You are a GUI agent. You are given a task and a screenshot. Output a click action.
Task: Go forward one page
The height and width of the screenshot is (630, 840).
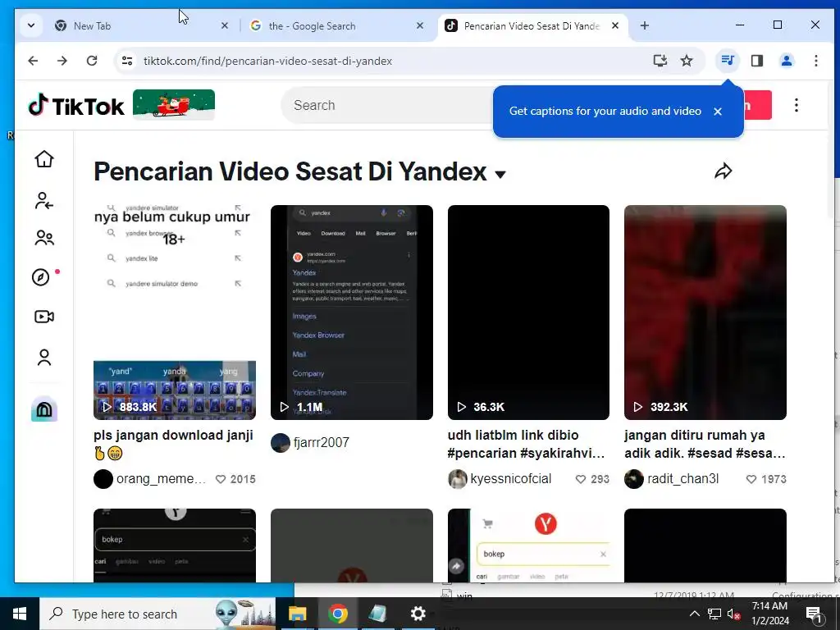click(x=62, y=61)
